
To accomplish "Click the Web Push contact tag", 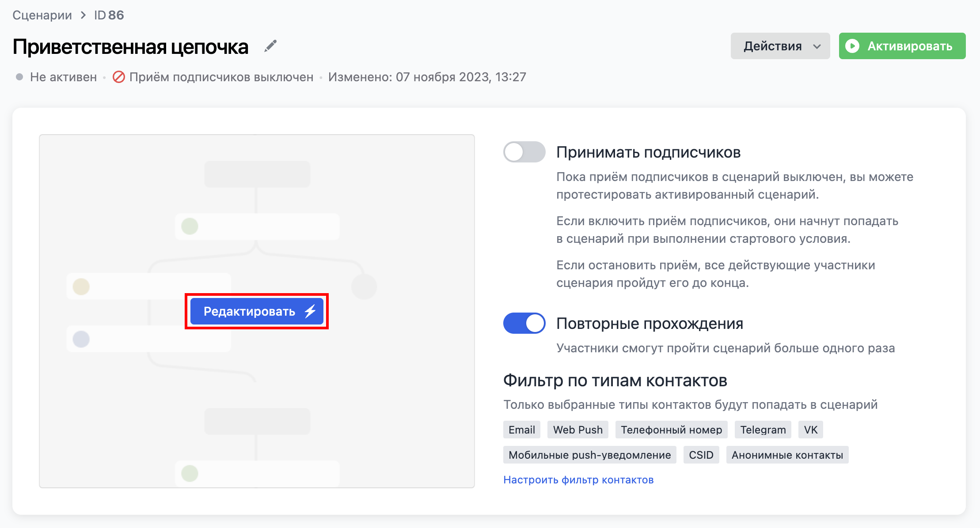I will coord(577,430).
